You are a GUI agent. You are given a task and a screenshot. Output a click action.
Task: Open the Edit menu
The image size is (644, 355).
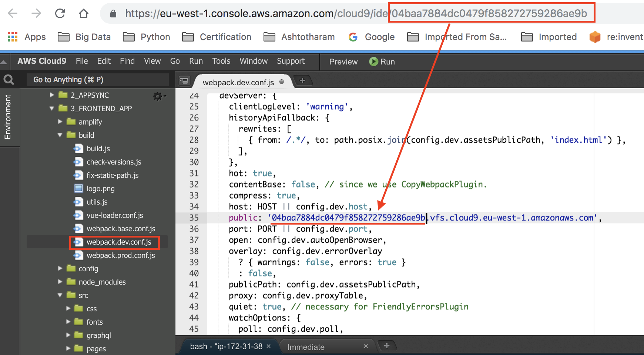pyautogui.click(x=104, y=61)
